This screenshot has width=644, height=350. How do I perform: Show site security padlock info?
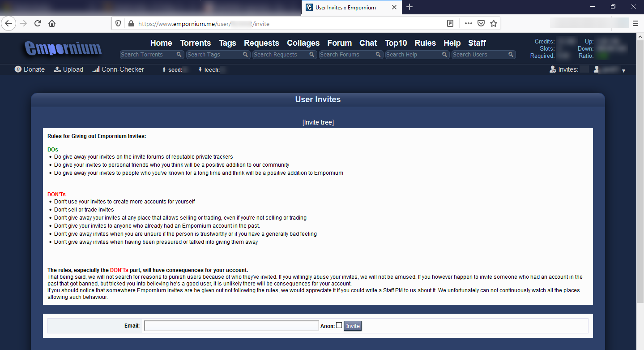point(131,24)
